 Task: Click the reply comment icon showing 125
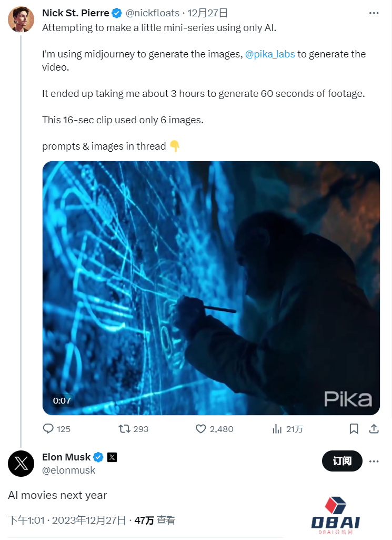48,429
